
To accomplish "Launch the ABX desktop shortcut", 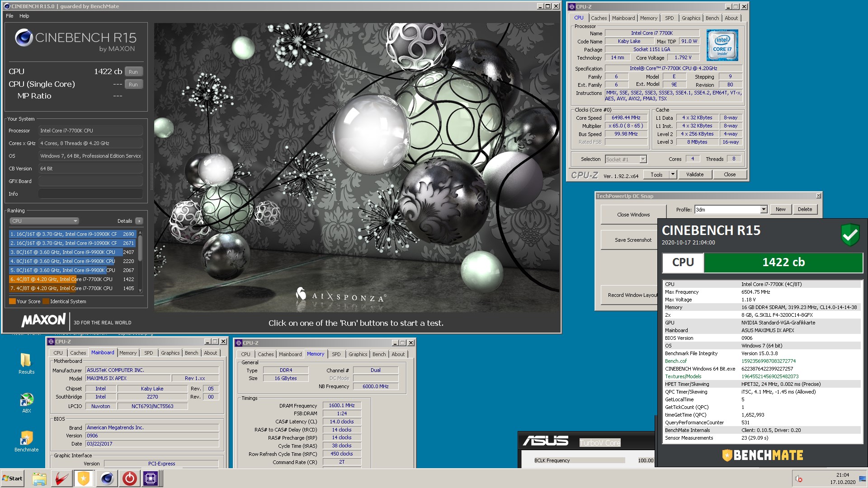I will 26,403.
